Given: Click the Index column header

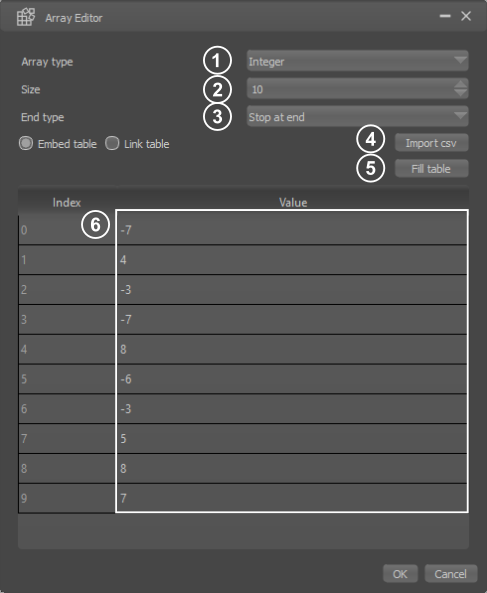Looking at the screenshot, I should pyautogui.click(x=67, y=202).
